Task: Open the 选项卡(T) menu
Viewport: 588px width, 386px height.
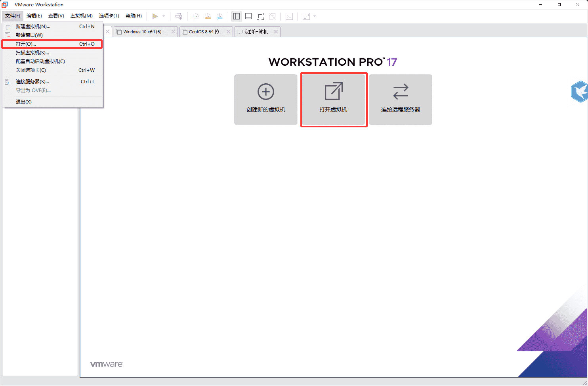Action: click(x=109, y=16)
